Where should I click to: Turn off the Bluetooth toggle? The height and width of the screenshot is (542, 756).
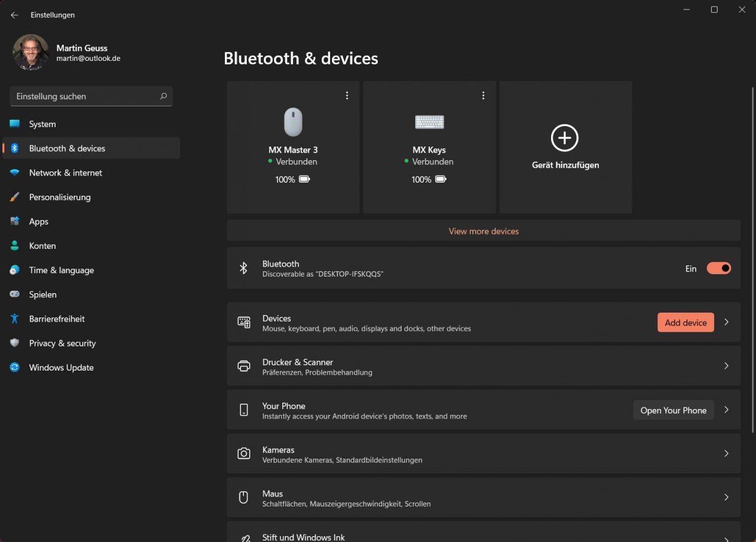pyautogui.click(x=719, y=268)
